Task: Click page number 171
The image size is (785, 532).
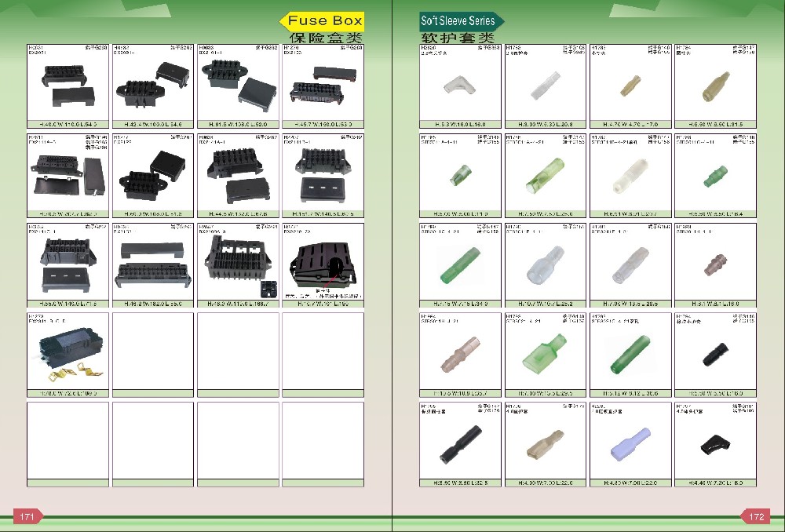Action: (27, 516)
